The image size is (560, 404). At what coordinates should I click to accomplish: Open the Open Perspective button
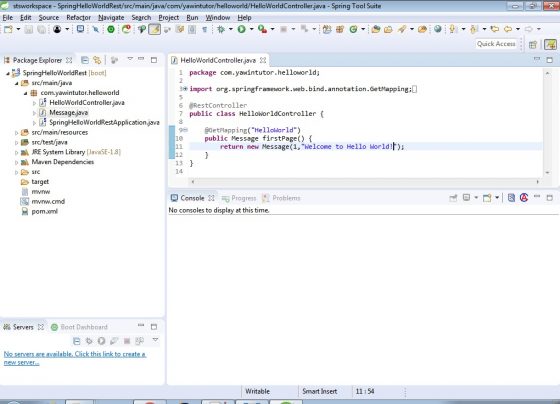point(533,45)
